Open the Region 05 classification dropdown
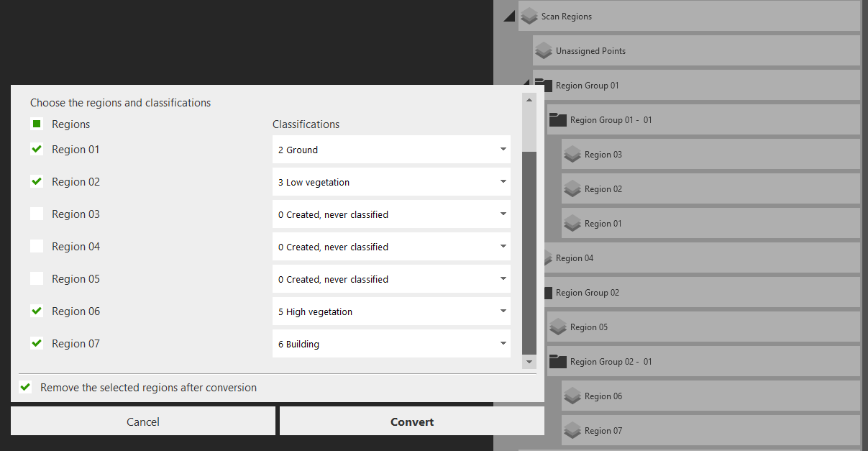Screen dimensions: 868x451 click(391, 279)
